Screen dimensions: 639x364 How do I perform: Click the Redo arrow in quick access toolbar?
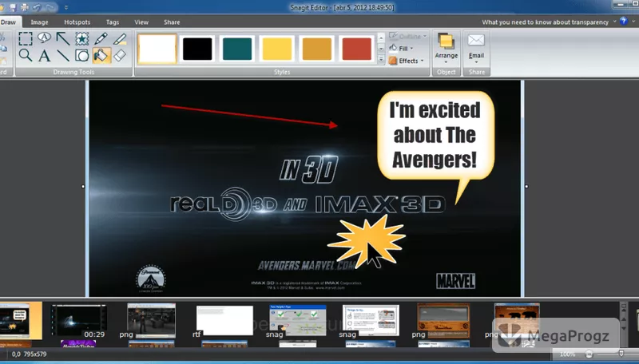point(50,7)
